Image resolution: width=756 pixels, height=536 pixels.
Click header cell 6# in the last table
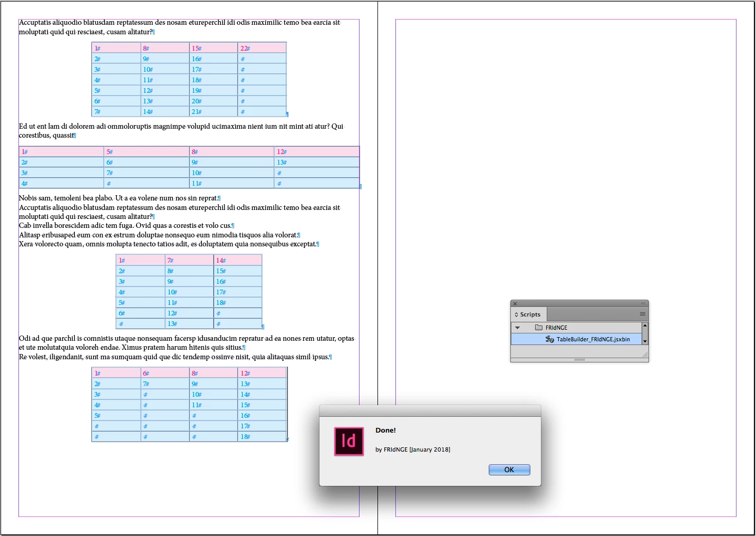point(165,373)
